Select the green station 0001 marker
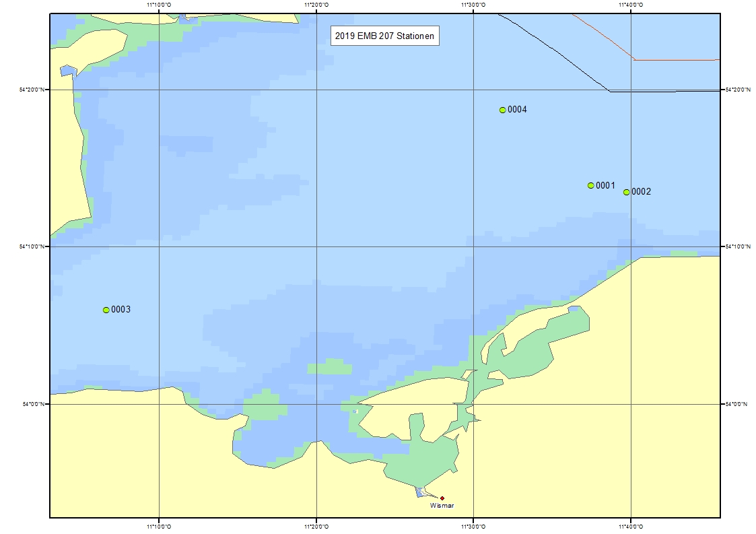 (590, 185)
